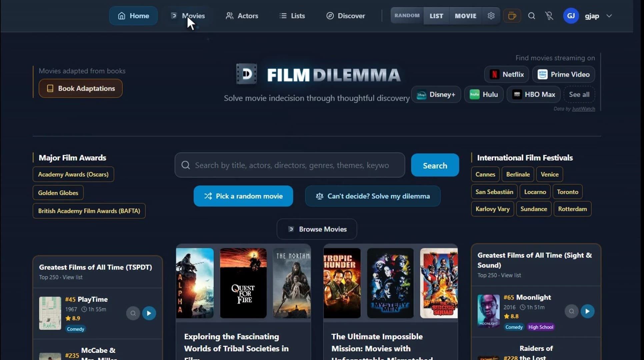
Task: Click PlayTime's magnifier details icon
Action: click(x=133, y=313)
